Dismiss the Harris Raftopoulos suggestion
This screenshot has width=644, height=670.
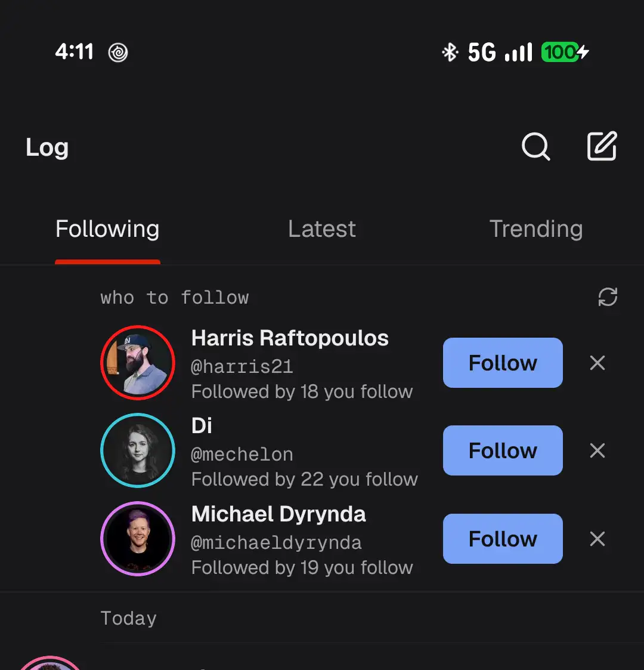tap(597, 363)
